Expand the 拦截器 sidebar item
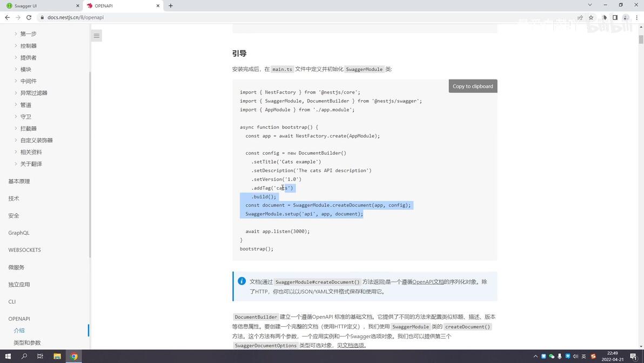 pyautogui.click(x=28, y=128)
